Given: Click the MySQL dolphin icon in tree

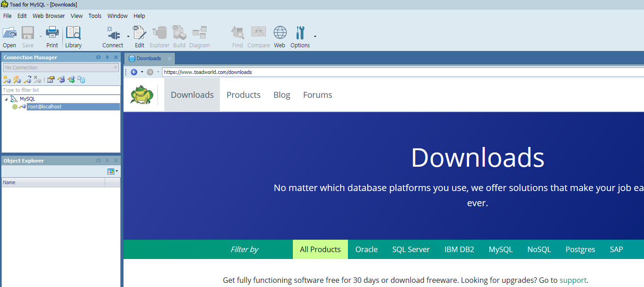Looking at the screenshot, I should pyautogui.click(x=14, y=99).
